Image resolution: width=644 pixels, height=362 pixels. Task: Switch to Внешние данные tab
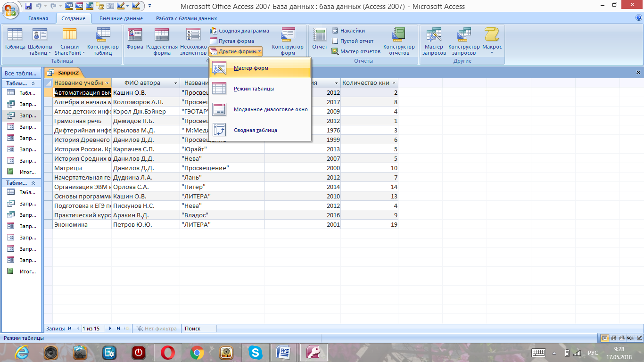(x=121, y=18)
